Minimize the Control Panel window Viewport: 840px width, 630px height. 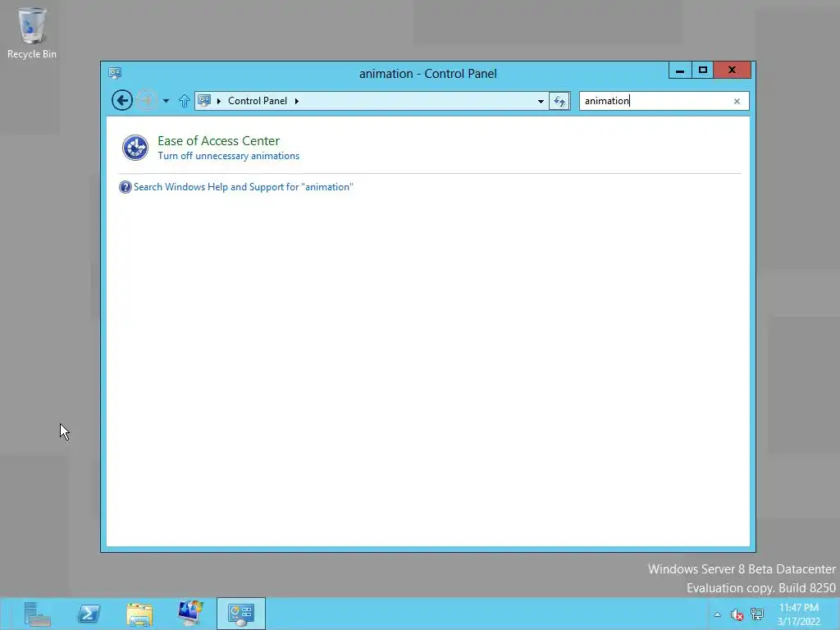[x=680, y=71]
